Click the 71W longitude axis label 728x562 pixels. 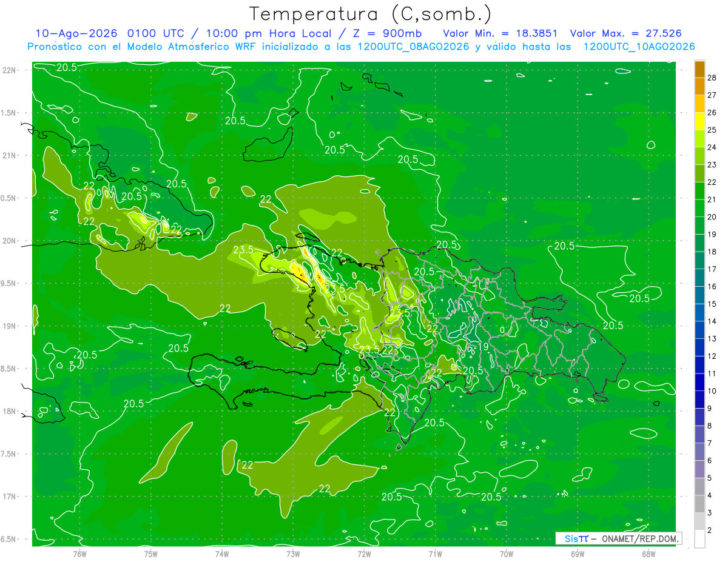pyautogui.click(x=435, y=554)
